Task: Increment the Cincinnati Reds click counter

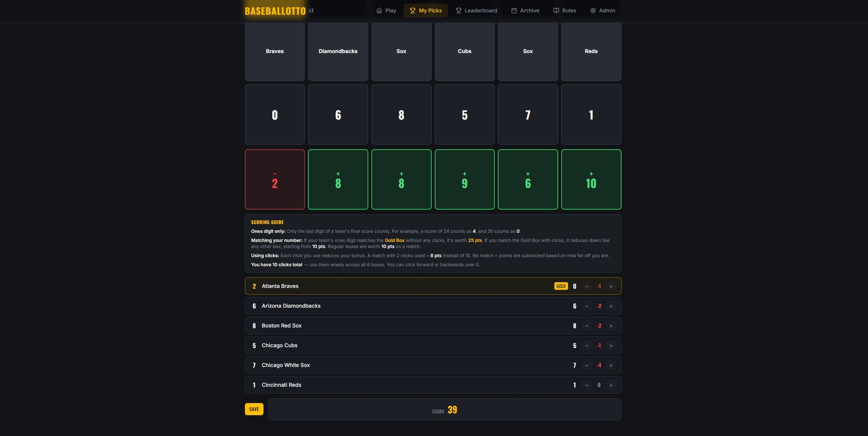Action: [x=611, y=385]
